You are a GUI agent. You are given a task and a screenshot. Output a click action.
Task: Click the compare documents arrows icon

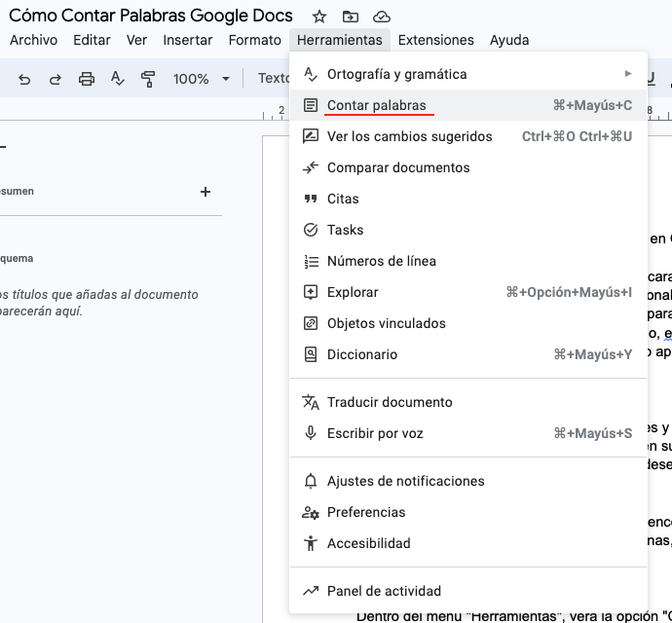point(311,167)
